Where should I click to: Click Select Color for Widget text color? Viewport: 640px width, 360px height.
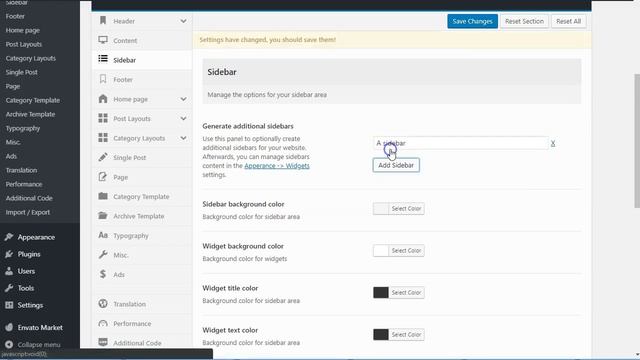point(406,335)
